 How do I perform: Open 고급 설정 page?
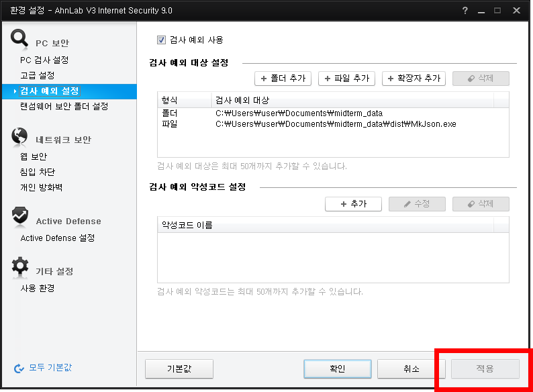[x=38, y=75]
